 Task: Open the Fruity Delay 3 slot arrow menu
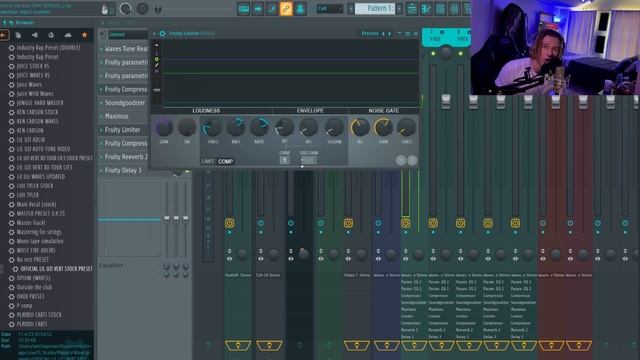pos(101,170)
